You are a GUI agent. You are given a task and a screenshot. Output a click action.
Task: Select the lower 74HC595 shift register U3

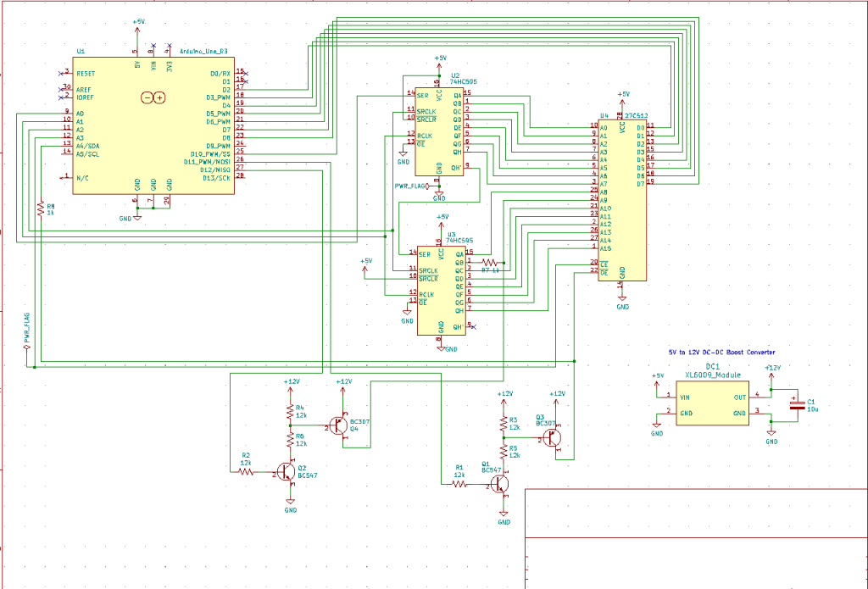[442, 288]
